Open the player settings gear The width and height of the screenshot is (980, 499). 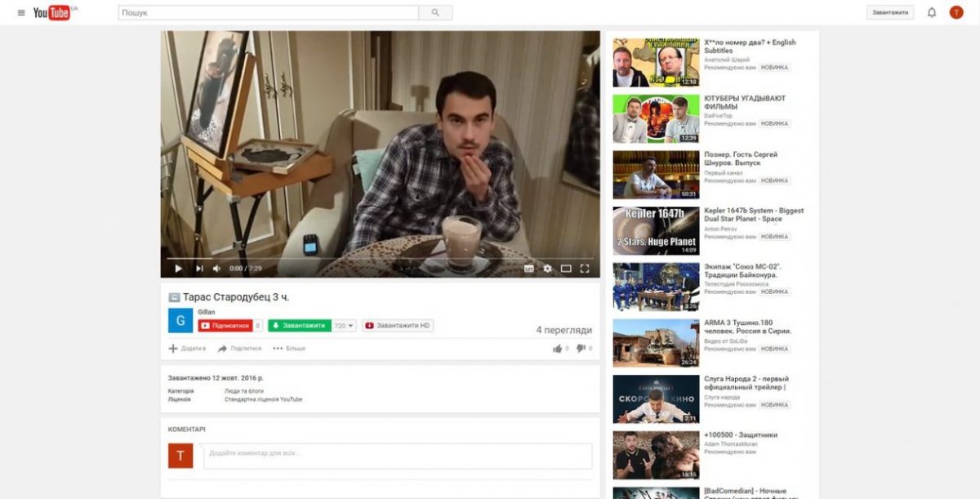pyautogui.click(x=547, y=268)
